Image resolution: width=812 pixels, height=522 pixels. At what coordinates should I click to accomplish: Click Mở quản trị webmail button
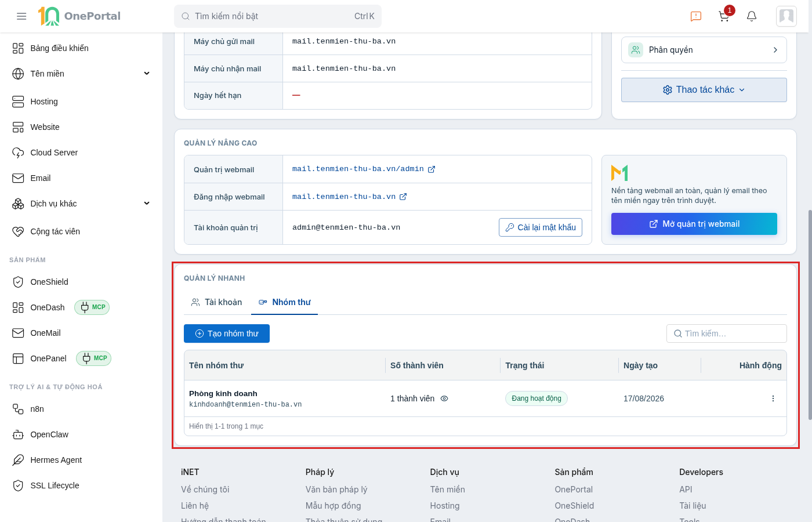pos(694,224)
